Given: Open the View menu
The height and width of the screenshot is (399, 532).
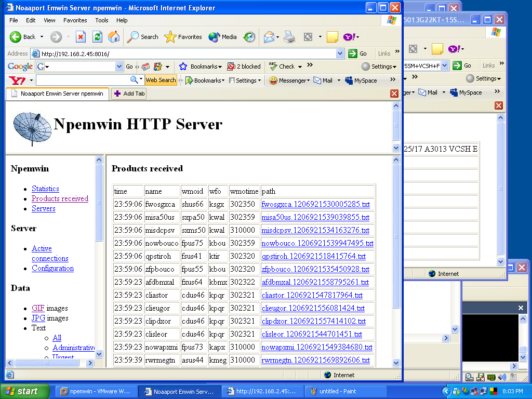Looking at the screenshot, I should tap(49, 20).
